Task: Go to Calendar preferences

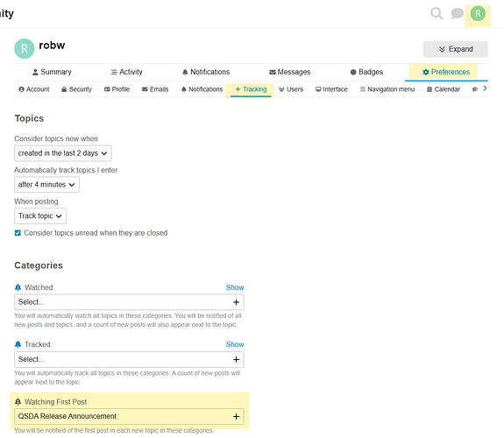Action: click(x=444, y=89)
